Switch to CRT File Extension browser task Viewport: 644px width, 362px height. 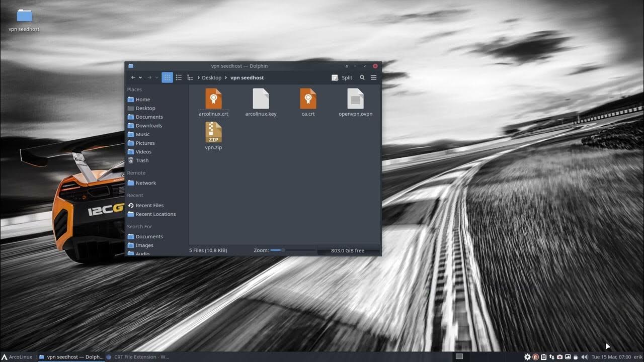pyautogui.click(x=138, y=357)
